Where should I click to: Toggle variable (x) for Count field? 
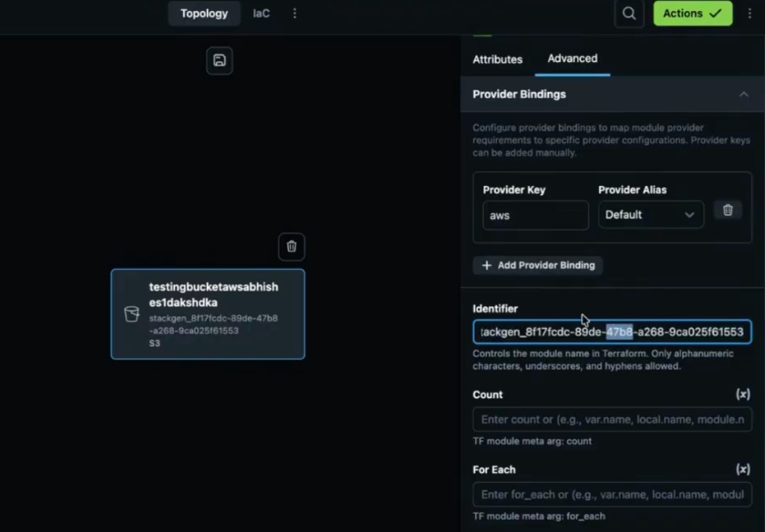tap(743, 394)
